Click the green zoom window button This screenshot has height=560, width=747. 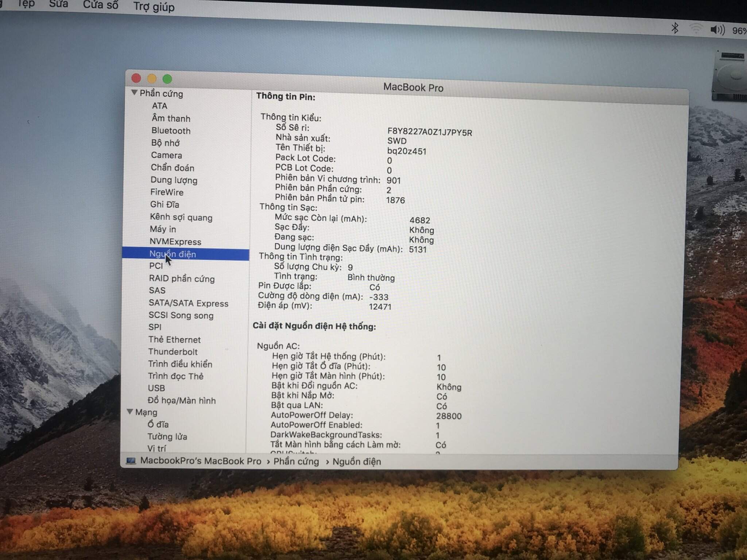pyautogui.click(x=167, y=79)
